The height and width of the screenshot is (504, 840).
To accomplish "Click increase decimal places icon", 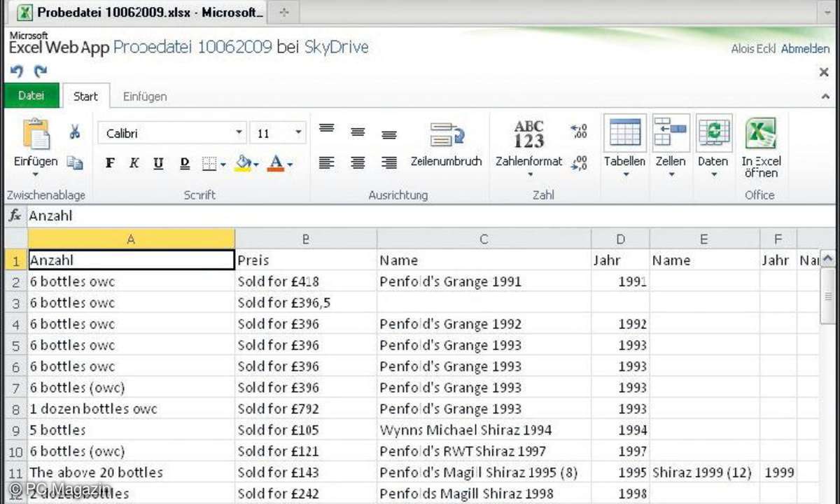I will [579, 132].
